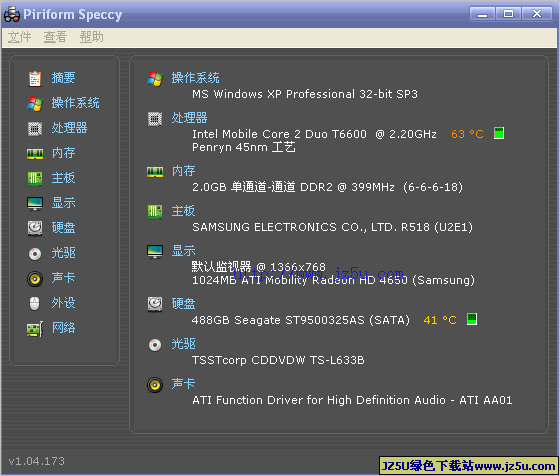This screenshot has height=476, width=560.
Task: Go to 光驱 section from sidebar label
Action: point(63,252)
